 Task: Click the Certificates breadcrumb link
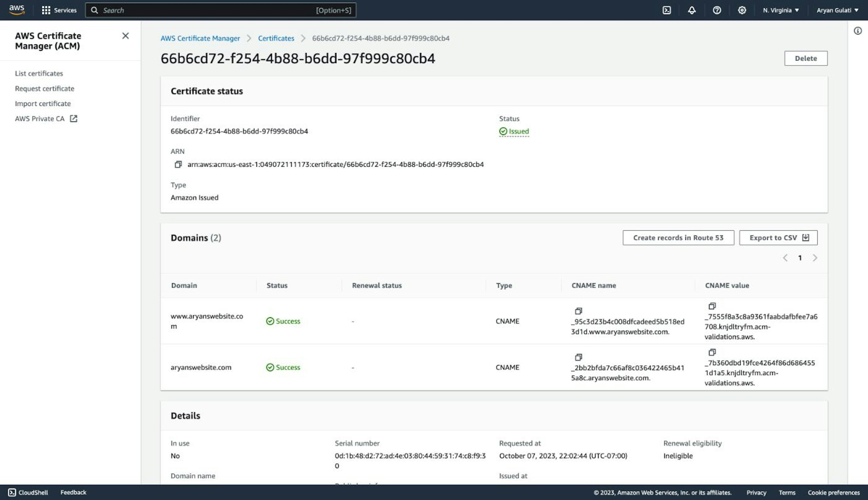tap(276, 38)
